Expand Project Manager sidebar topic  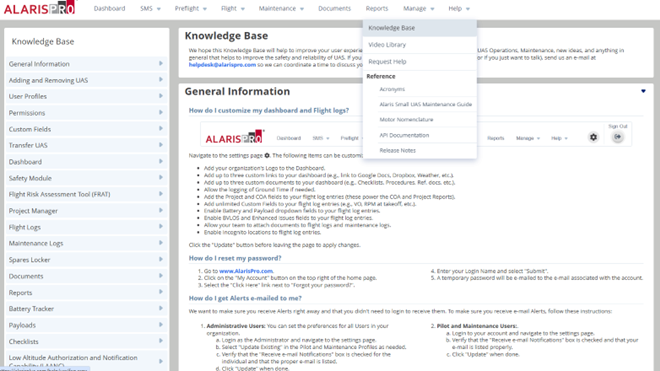[86, 211]
